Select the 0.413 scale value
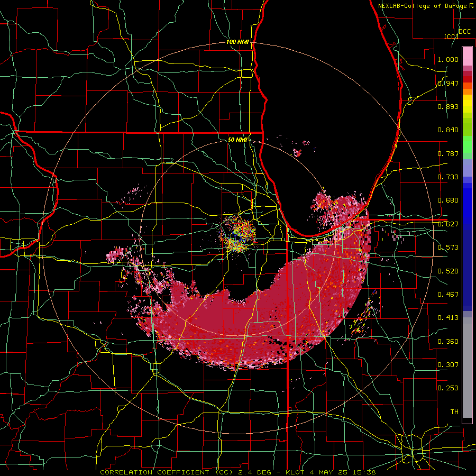476x476 pixels. tap(448, 318)
